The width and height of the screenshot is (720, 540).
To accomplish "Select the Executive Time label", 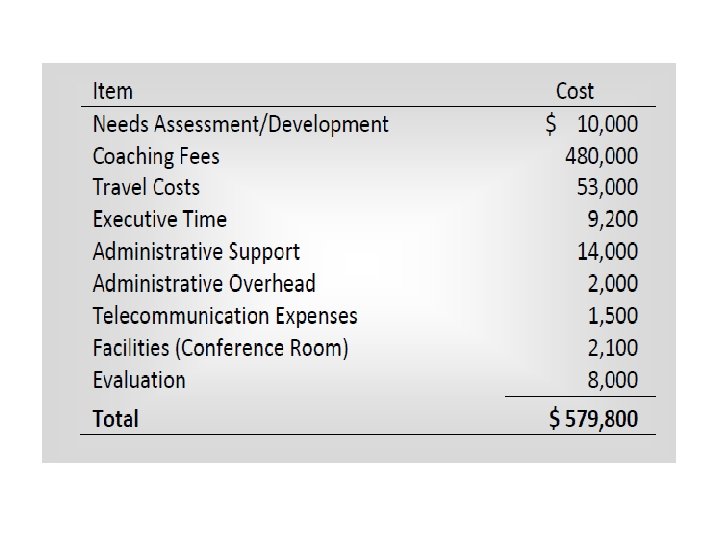I will (160, 219).
